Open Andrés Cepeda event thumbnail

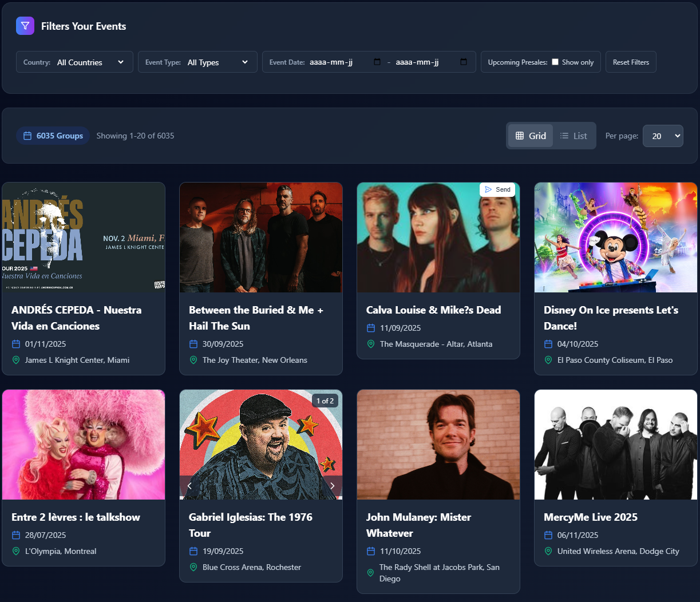point(84,237)
